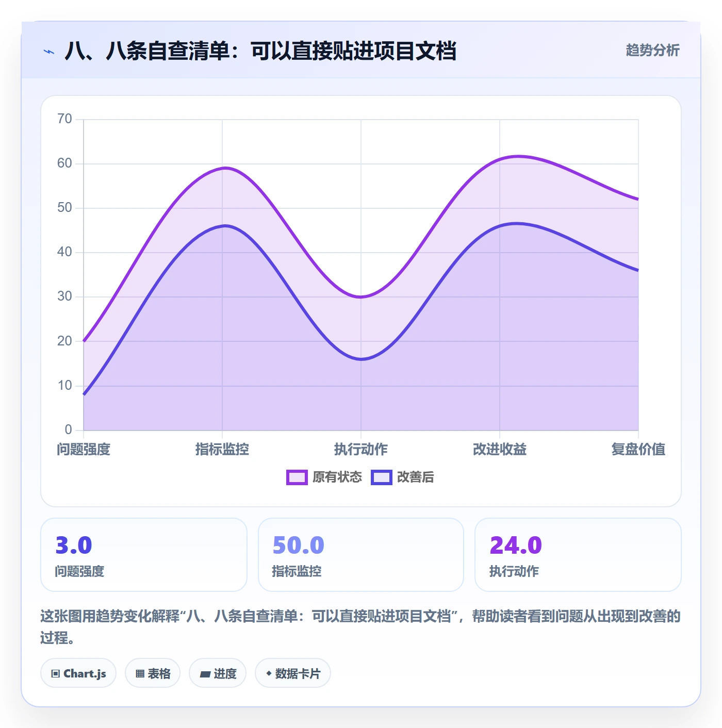The height and width of the screenshot is (728, 722).
Task: Click the 0 y-axis value
Action: tap(68, 429)
